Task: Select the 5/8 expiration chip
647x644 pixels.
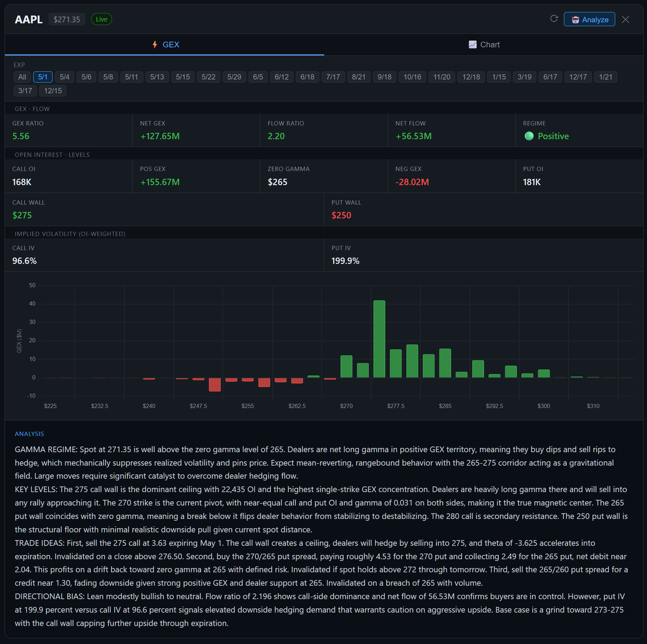Action: (108, 77)
